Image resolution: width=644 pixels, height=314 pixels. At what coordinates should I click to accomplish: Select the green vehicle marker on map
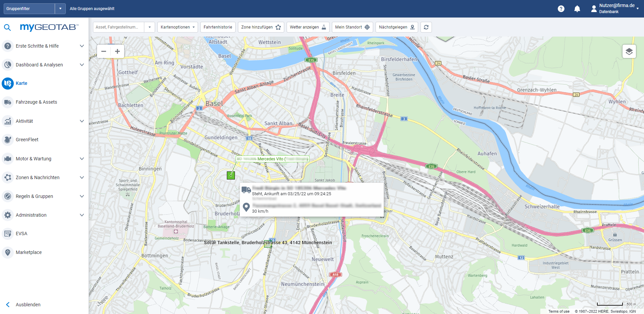click(231, 175)
